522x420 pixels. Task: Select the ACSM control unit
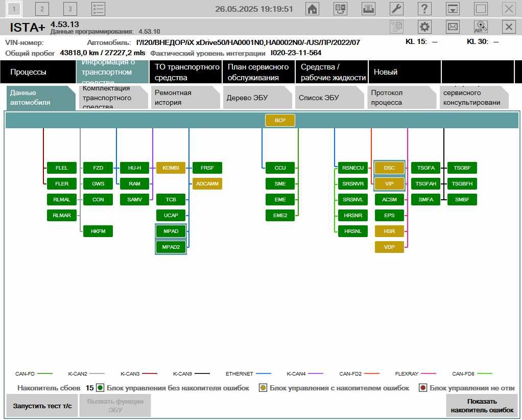click(389, 199)
